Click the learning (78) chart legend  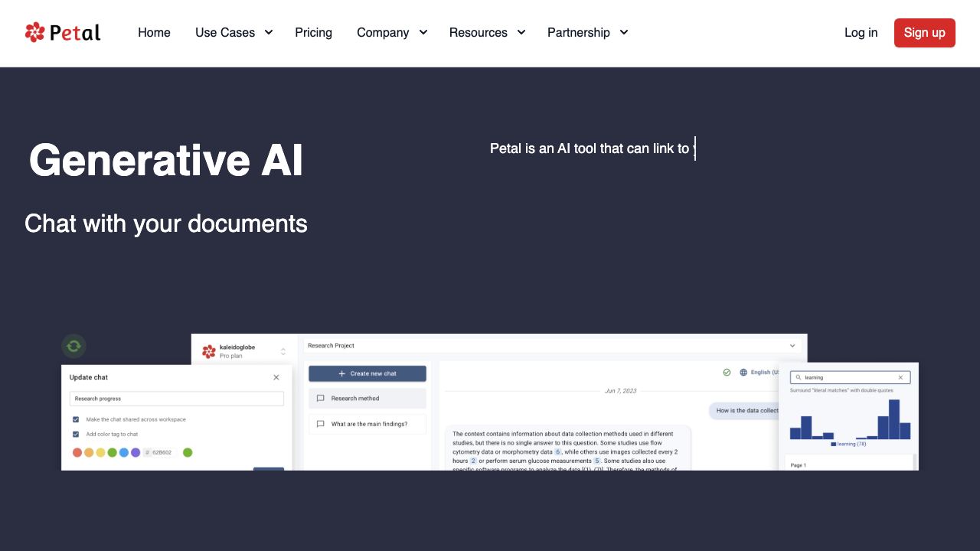pyautogui.click(x=848, y=444)
